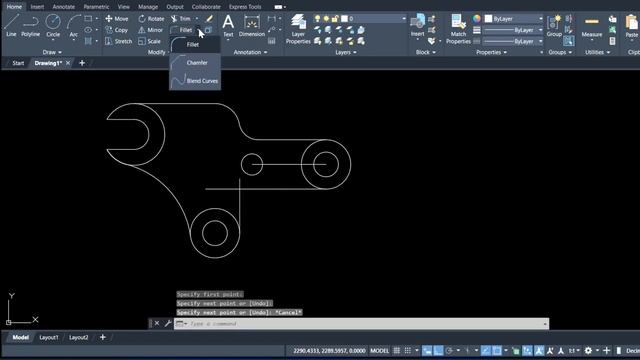Click the Insert block tool

click(418, 25)
